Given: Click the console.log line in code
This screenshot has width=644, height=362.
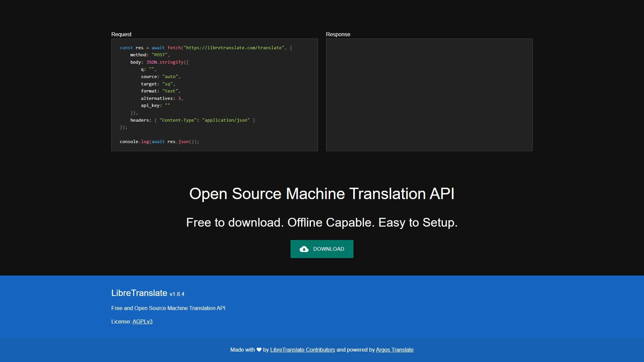Looking at the screenshot, I should point(159,142).
